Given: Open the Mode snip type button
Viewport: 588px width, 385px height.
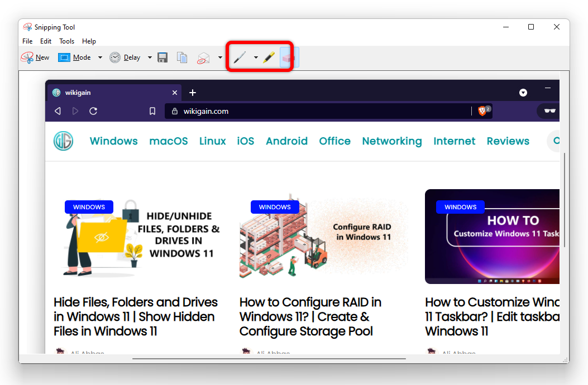Looking at the screenshot, I should pyautogui.click(x=74, y=57).
